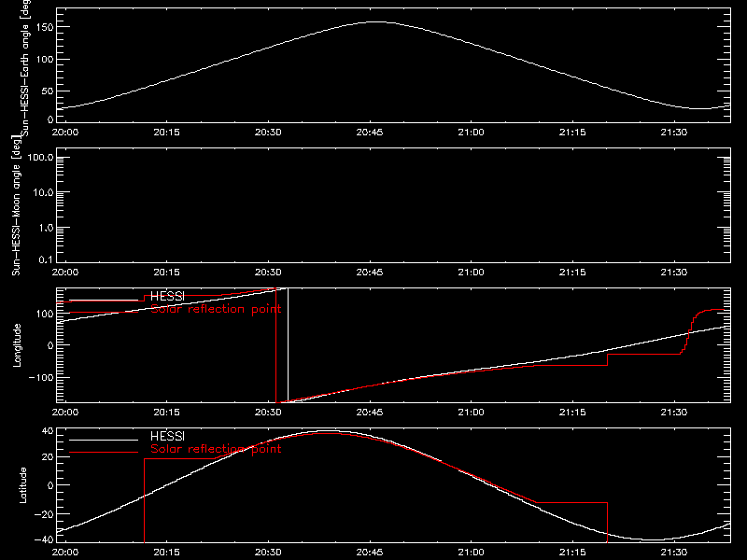747x560 pixels.
Task: Select Solar reflection point legend in Longitude plot
Action: (x=216, y=310)
